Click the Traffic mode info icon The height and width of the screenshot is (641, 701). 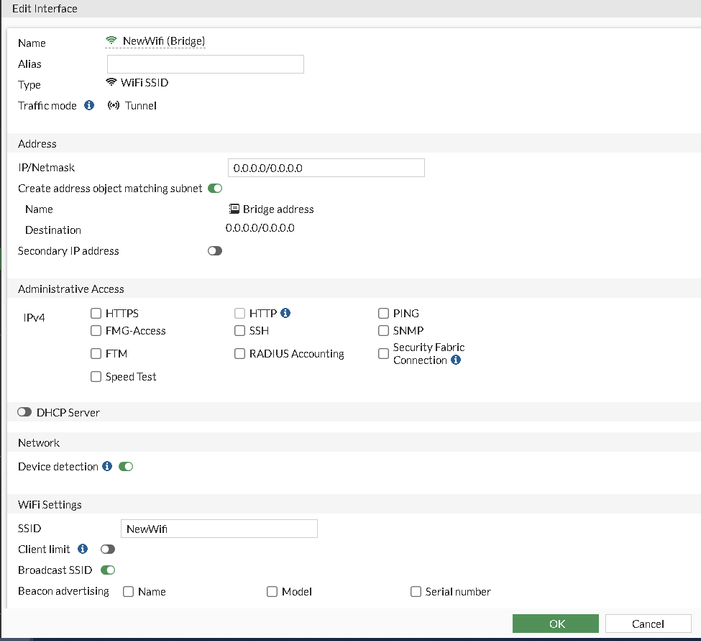click(x=89, y=105)
